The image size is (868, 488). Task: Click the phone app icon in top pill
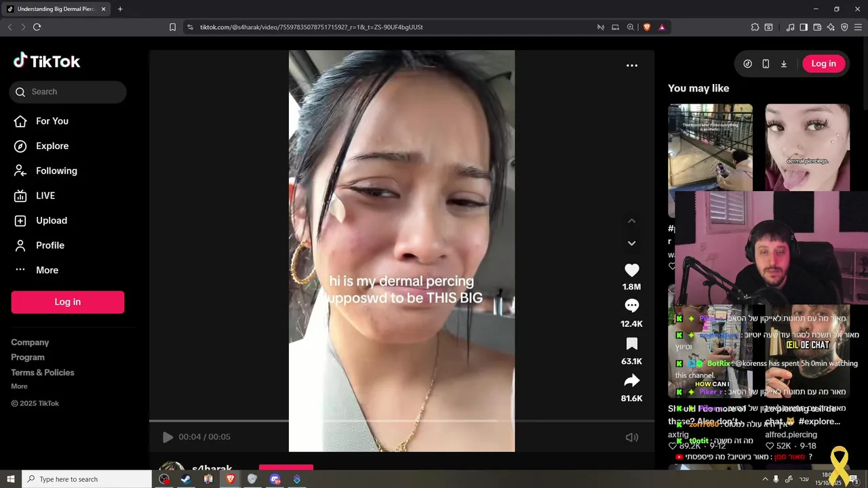[x=766, y=64]
